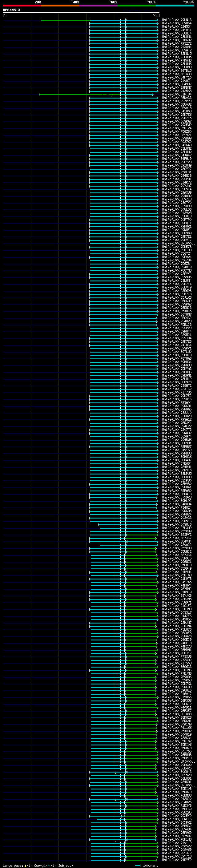Image resolution: width=197 pixels, height=868 pixels.
Task: Select the UniRef100_P17786 row label
Action: tap(176, 393)
